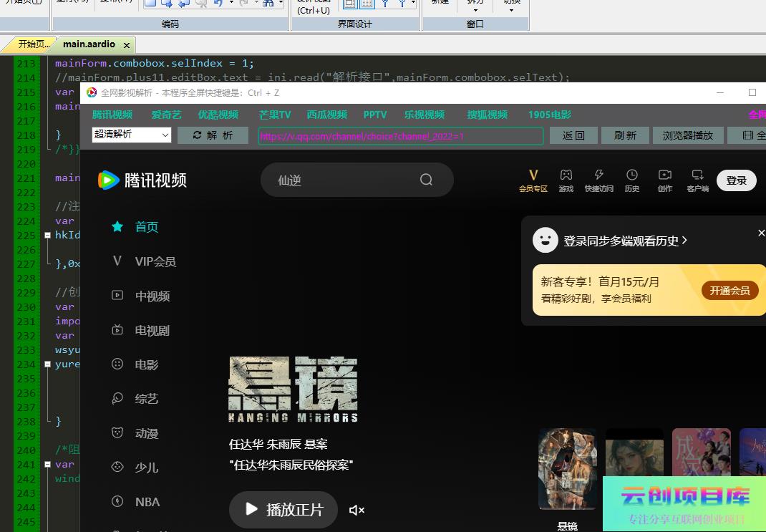This screenshot has height=532, width=766.
Task: Click the 快捷访问 lightning icon
Action: tap(598, 175)
